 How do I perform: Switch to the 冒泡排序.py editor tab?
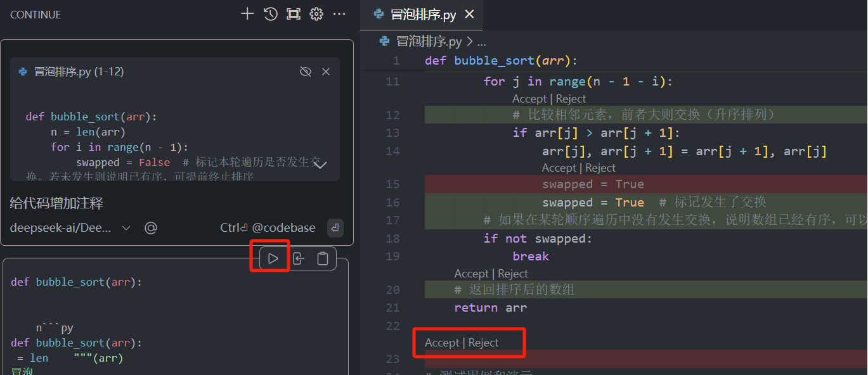tap(422, 15)
